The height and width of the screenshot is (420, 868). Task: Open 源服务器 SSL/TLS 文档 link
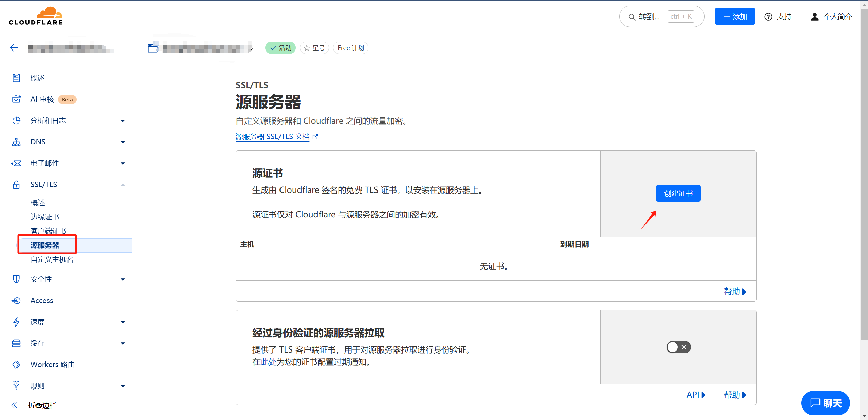click(273, 137)
